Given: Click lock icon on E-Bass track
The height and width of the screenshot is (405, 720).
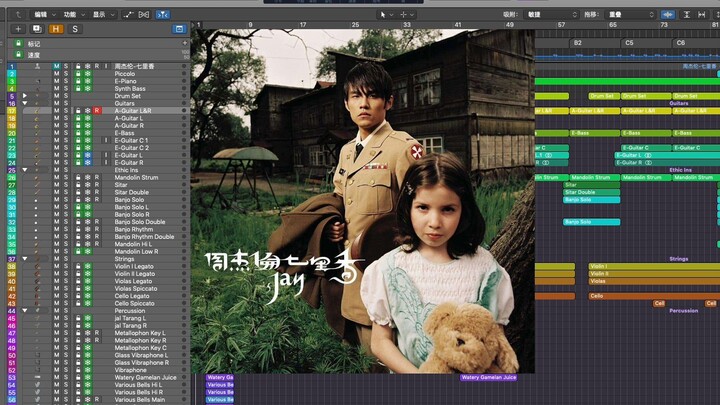Looking at the screenshot, I should point(78,133).
